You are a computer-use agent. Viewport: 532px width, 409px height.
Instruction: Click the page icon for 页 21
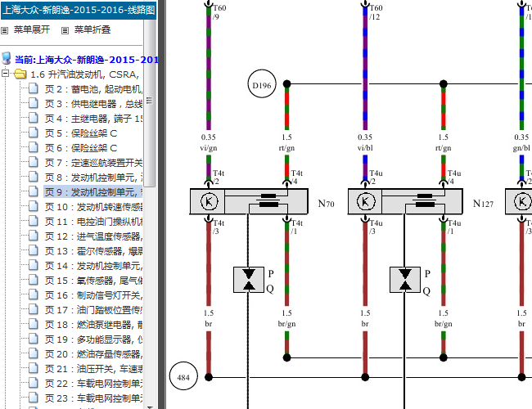[x=34, y=368]
